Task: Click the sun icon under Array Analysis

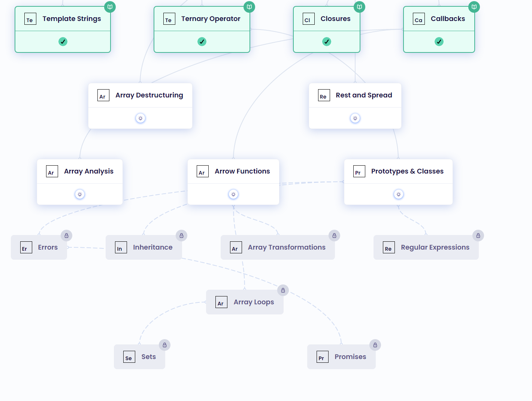Action: coord(80,194)
